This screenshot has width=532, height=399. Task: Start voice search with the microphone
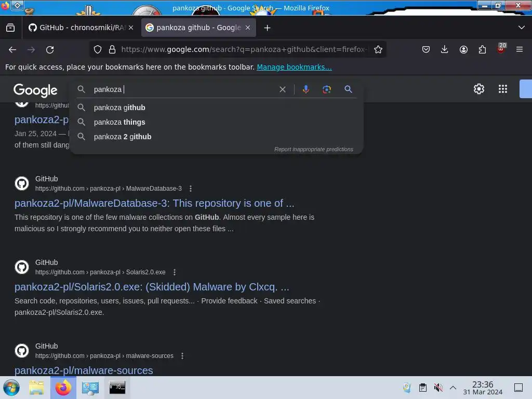click(x=305, y=89)
